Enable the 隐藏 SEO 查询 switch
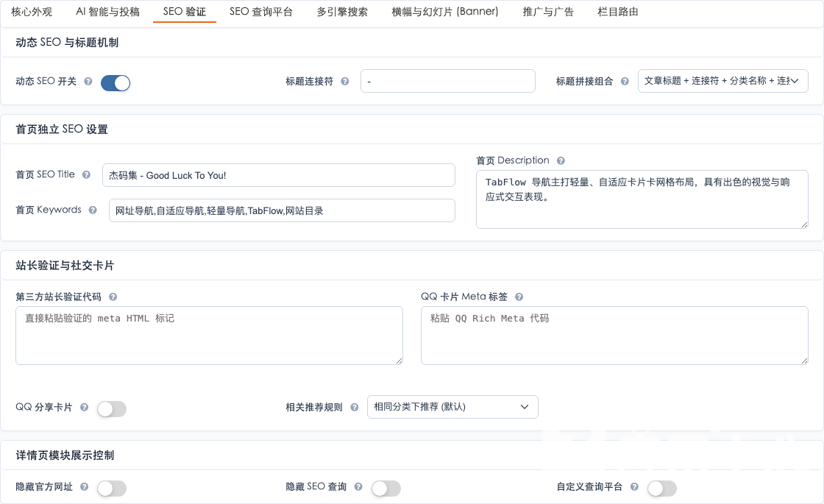824x504 pixels. [x=386, y=489]
